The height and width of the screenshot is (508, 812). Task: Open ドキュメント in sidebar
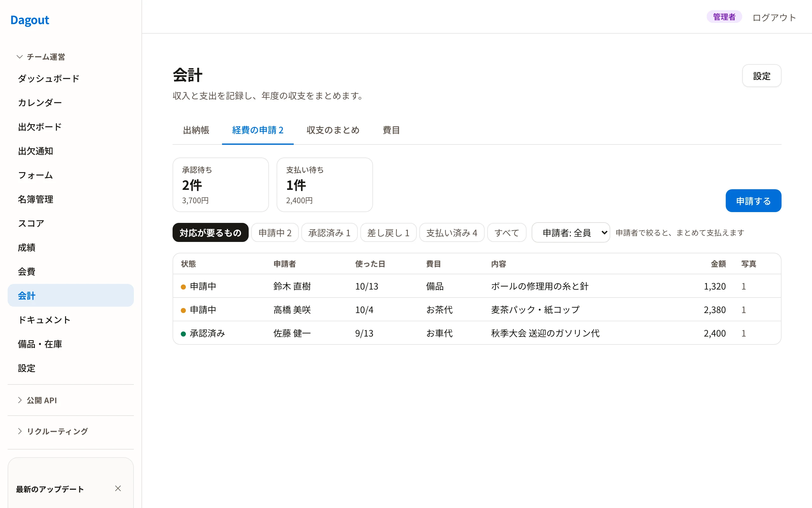[x=70, y=320]
